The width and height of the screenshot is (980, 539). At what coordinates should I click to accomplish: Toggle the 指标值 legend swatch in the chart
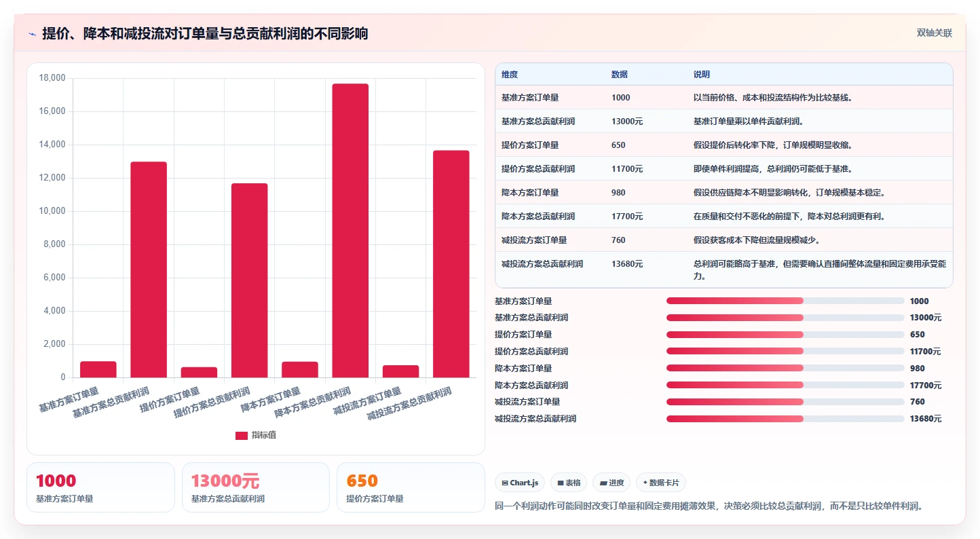[x=241, y=435]
